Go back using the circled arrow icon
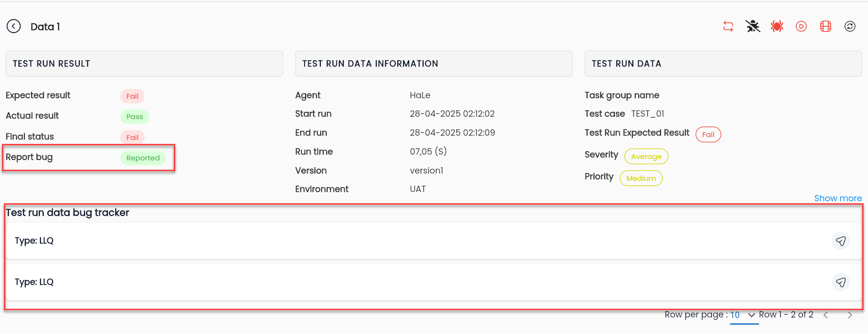 14,26
